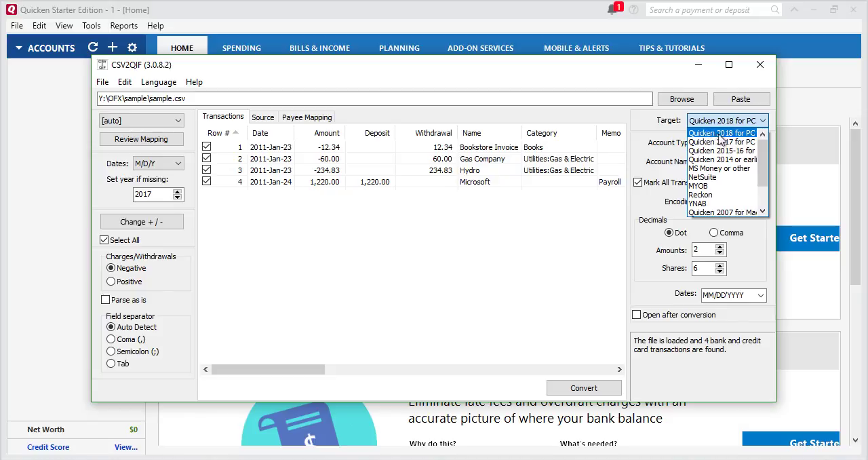This screenshot has width=868, height=460.
Task: Select Semicolon field separator radio
Action: [x=111, y=351]
